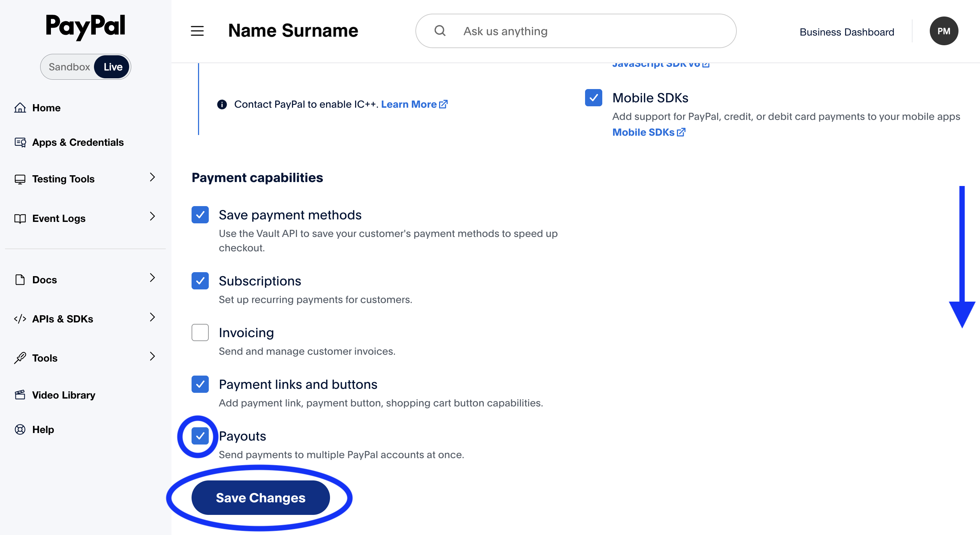This screenshot has height=535, width=980.
Task: Click the PayPal logo
Action: [x=86, y=27]
